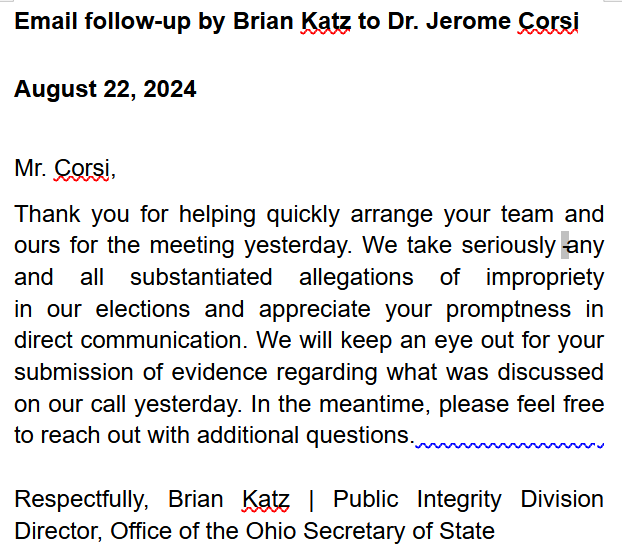The width and height of the screenshot is (622, 544).
Task: Place cursor in the August 22, 2024 date line
Action: [x=105, y=89]
